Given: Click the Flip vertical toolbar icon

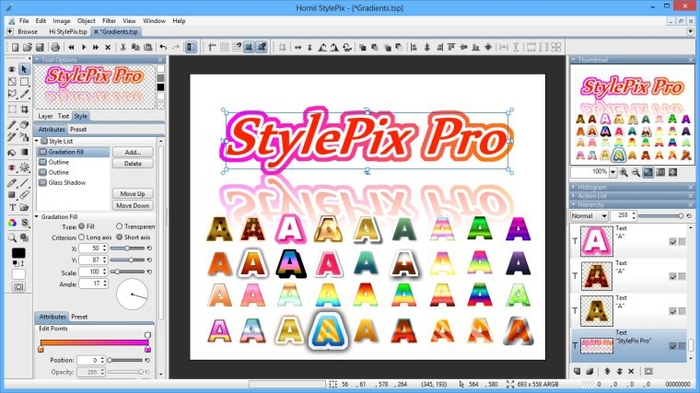Looking at the screenshot, I should 309,47.
